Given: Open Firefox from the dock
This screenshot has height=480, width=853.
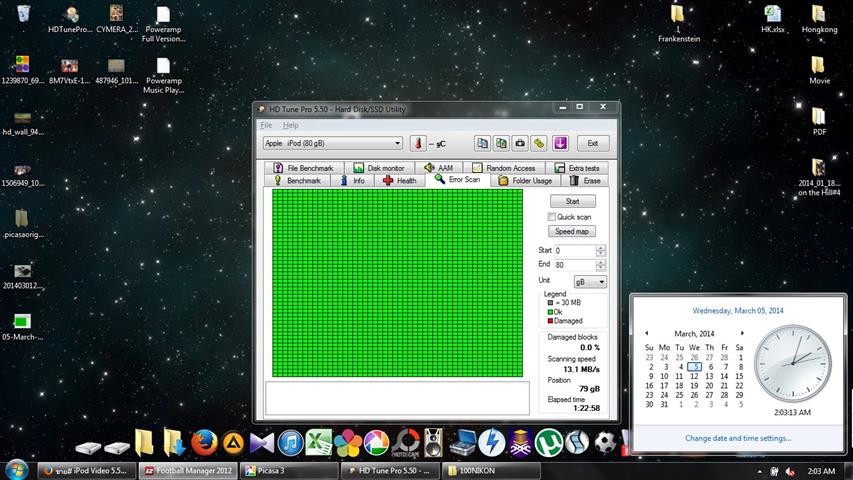Looking at the screenshot, I should tap(203, 441).
